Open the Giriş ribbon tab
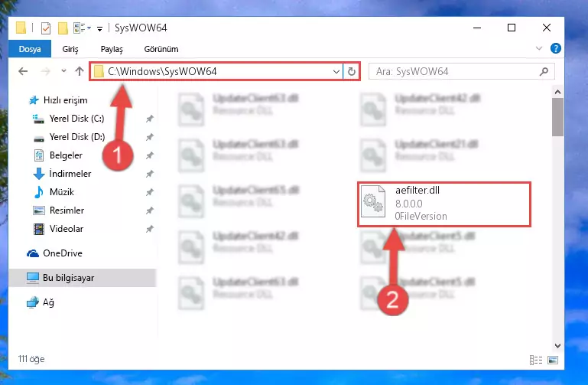 pos(70,49)
